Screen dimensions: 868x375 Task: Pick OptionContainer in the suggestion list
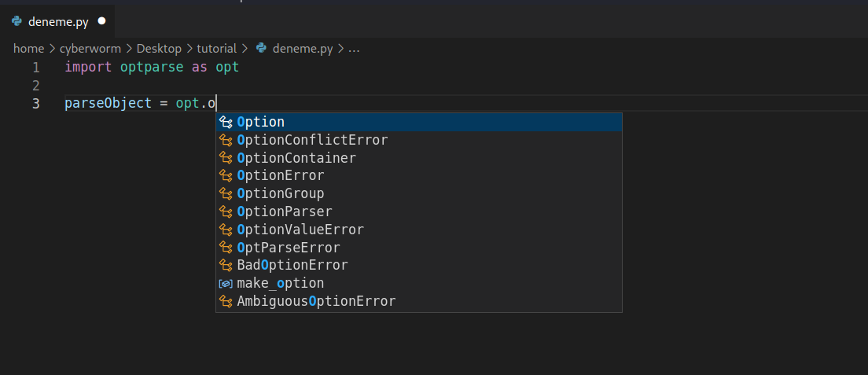pyautogui.click(x=296, y=158)
